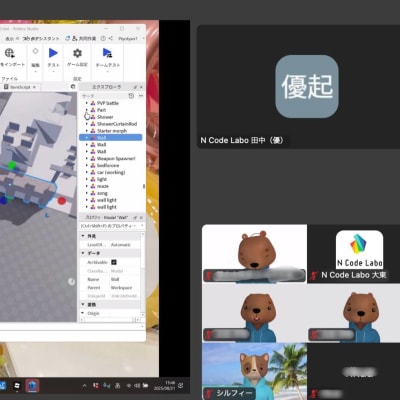Select the song row in Explorer

(x=111, y=193)
